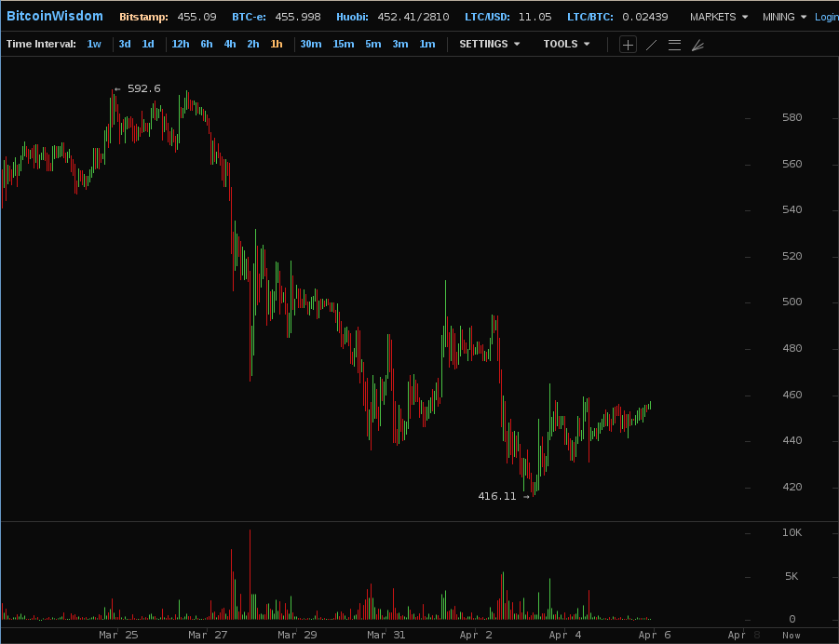Open the SETTINGS dropdown
839x644 pixels.
[489, 44]
